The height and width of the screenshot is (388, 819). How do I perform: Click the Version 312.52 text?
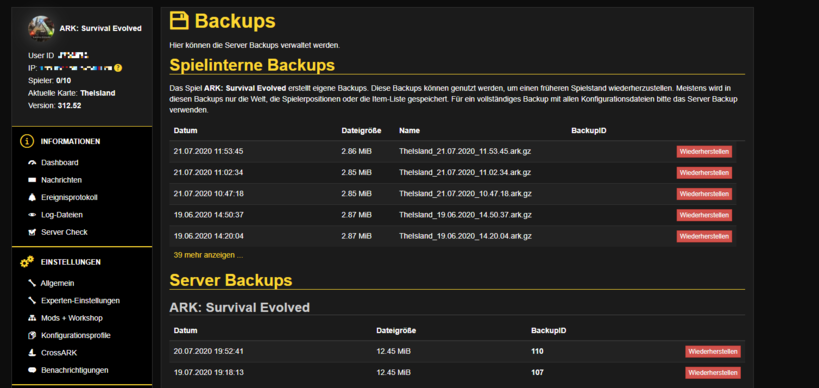click(54, 105)
